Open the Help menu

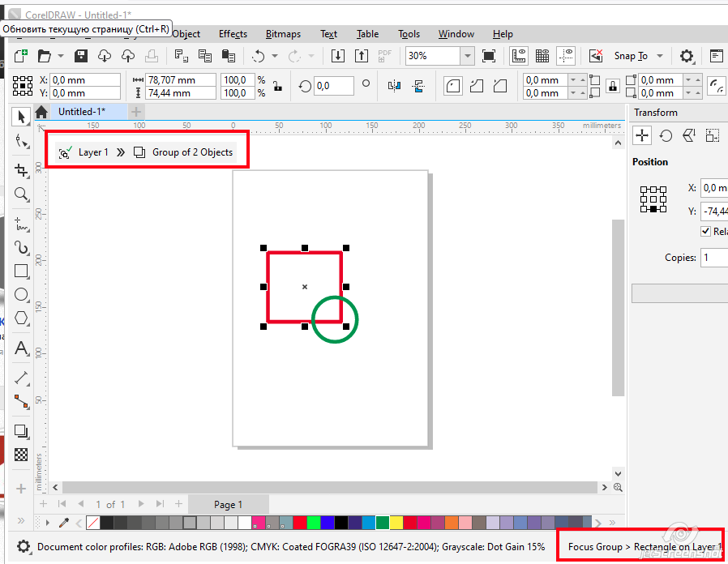[x=503, y=34]
